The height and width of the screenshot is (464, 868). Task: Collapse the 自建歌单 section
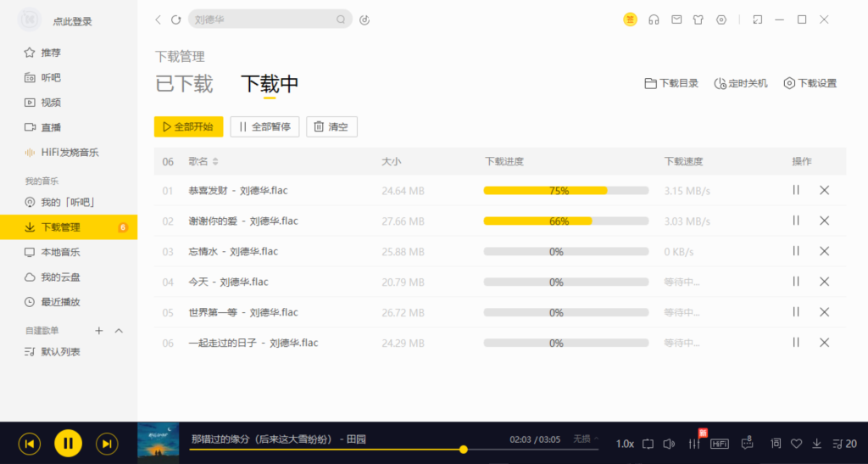pos(119,331)
